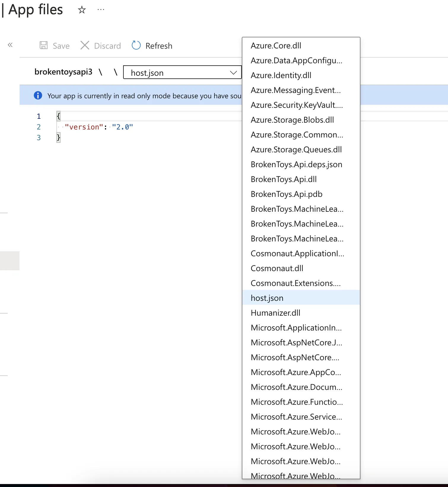The image size is (448, 487).
Task: Select Cosmonaut.dll file option
Action: click(277, 268)
